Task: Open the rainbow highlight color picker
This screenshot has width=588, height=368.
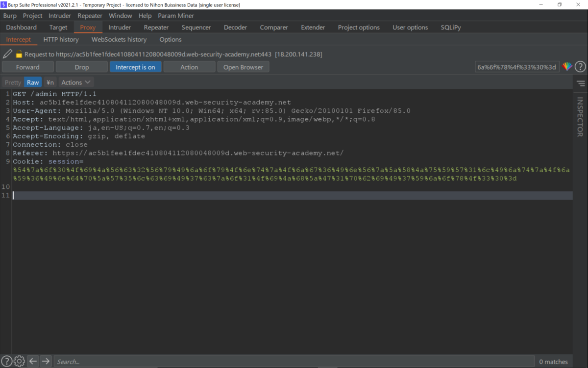Action: click(567, 67)
